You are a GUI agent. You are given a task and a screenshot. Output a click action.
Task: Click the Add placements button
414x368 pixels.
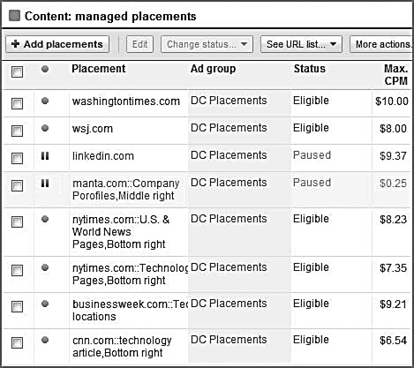coord(57,44)
